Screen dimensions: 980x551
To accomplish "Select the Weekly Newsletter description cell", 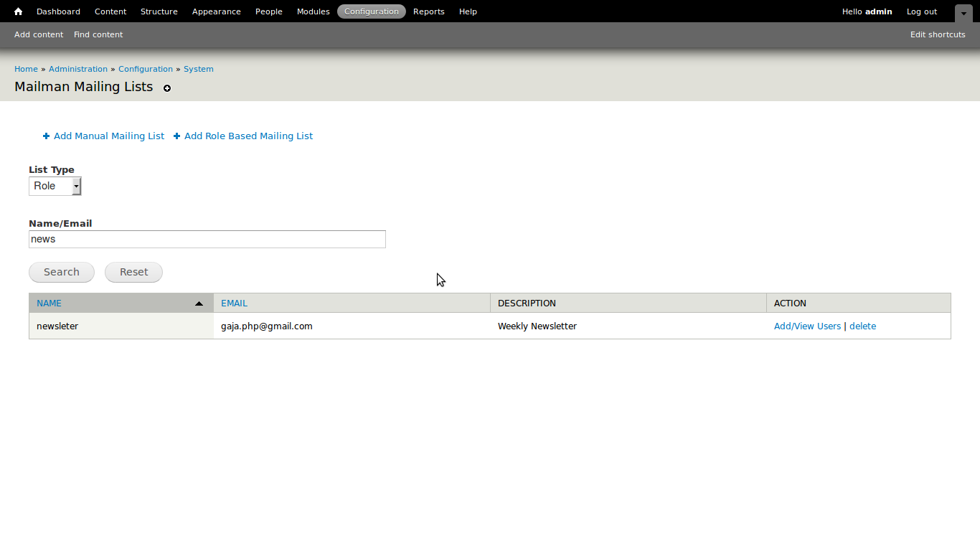I will click(x=628, y=326).
